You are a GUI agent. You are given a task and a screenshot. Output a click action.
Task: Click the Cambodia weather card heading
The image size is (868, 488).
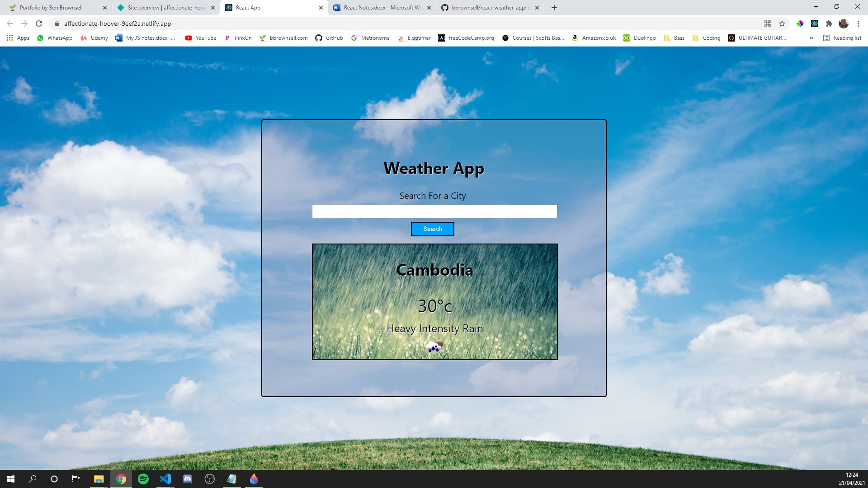[434, 270]
